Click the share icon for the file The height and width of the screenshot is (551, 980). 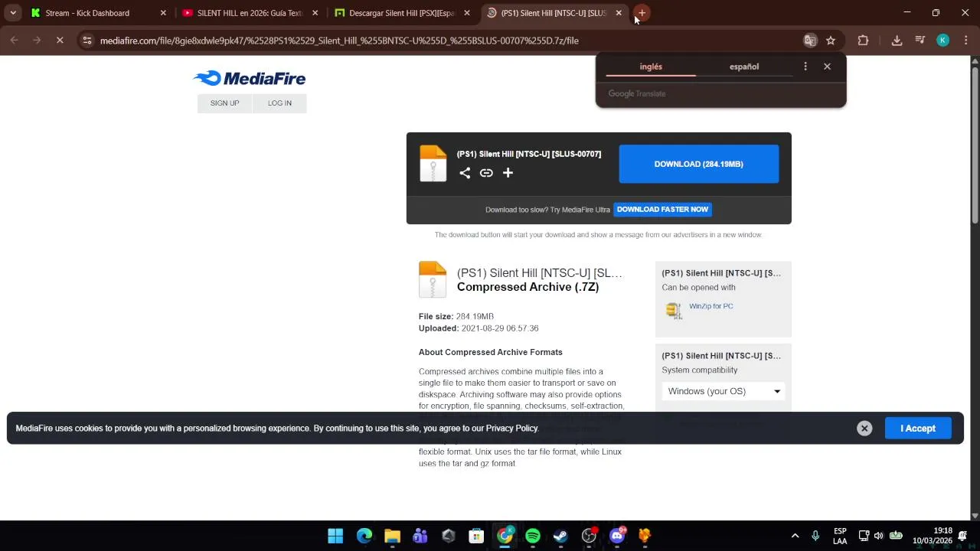coord(465,173)
